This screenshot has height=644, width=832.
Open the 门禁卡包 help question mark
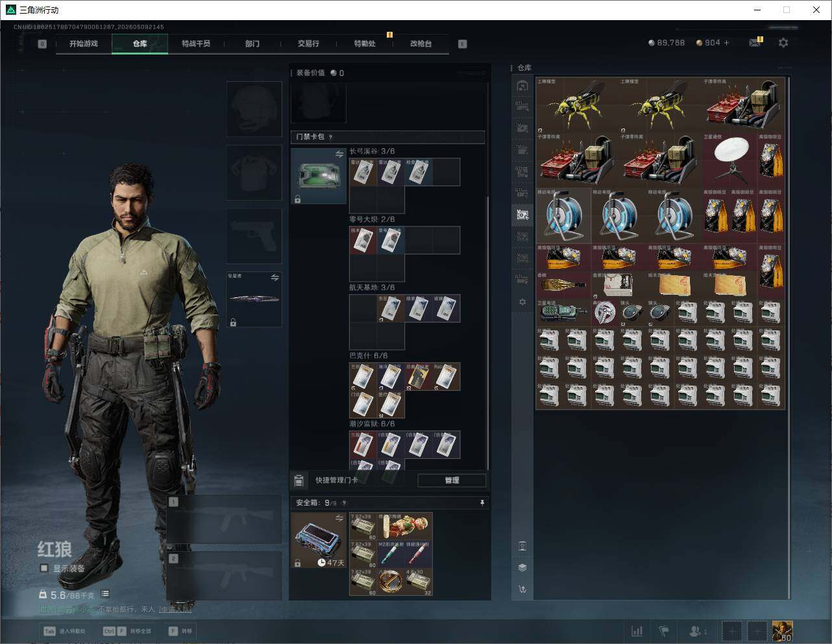point(331,137)
